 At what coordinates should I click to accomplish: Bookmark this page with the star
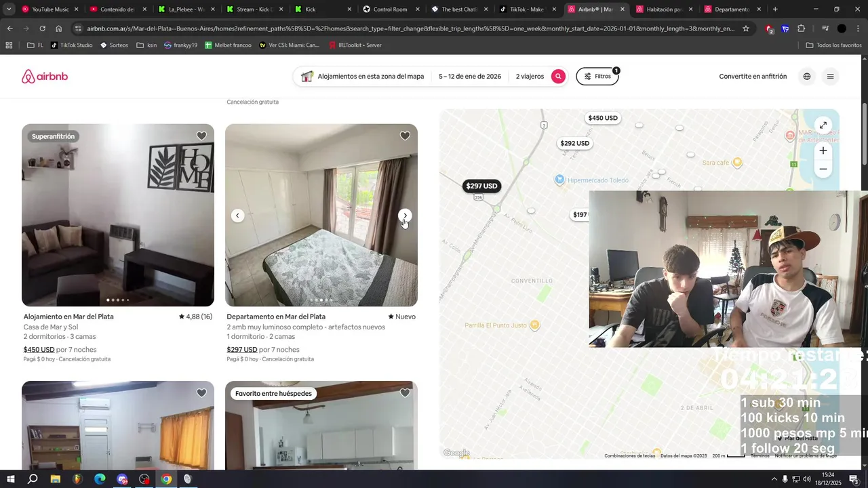click(x=746, y=28)
